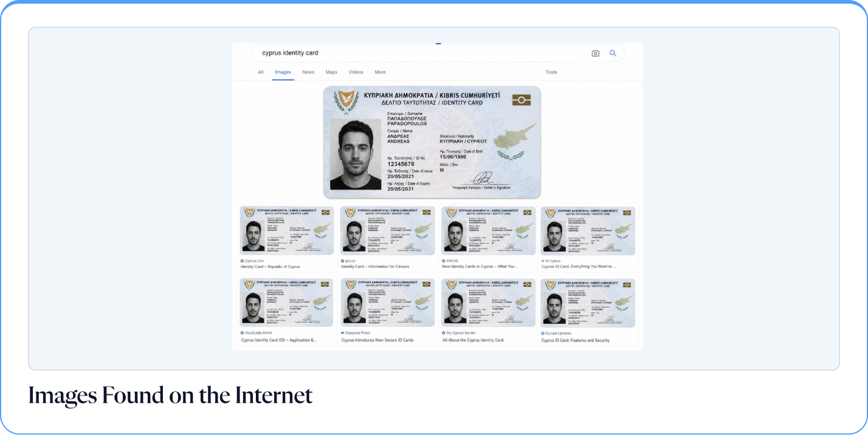
Task: Click 'Identity Card – Information for Citizens' link
Action: click(x=375, y=267)
